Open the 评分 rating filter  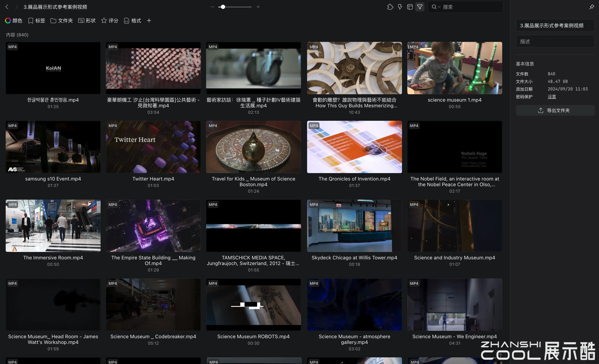(110, 21)
